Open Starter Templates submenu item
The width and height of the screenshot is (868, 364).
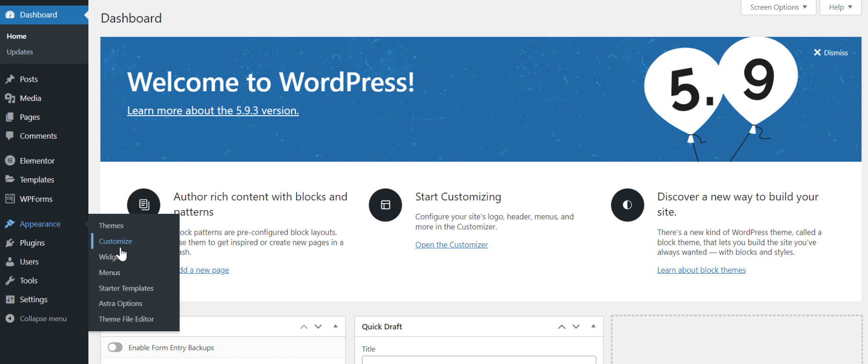126,288
